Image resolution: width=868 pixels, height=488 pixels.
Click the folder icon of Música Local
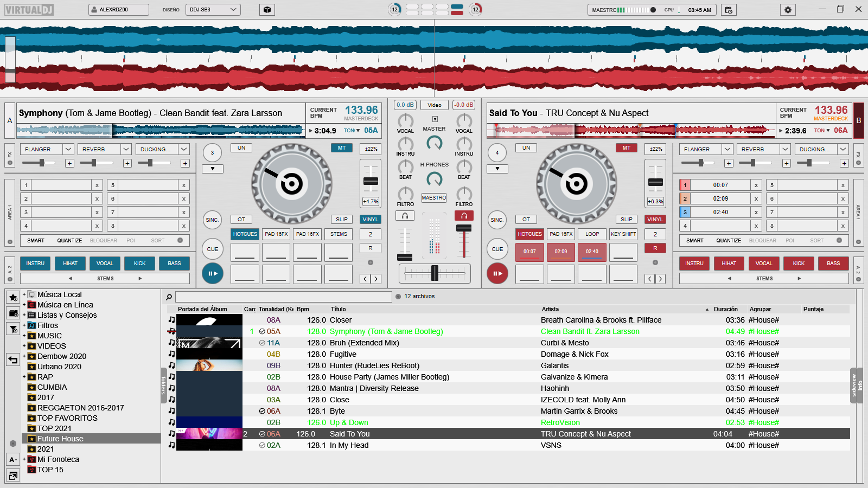[32, 294]
